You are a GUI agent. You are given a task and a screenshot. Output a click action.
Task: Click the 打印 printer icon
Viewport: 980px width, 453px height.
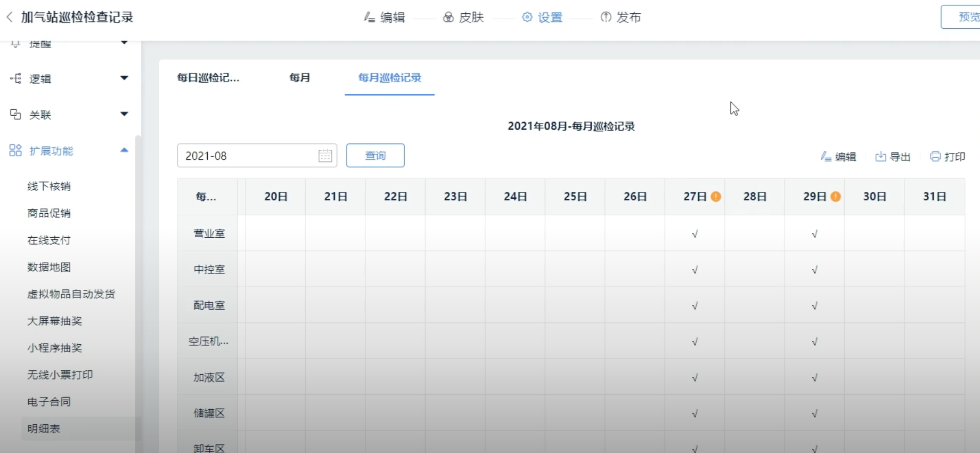(935, 157)
